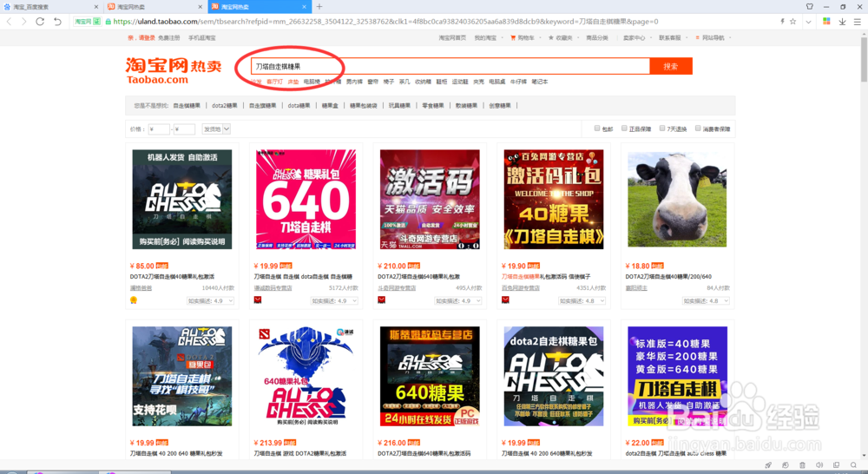
Task: Reload the page with the refresh icon
Action: [40, 22]
